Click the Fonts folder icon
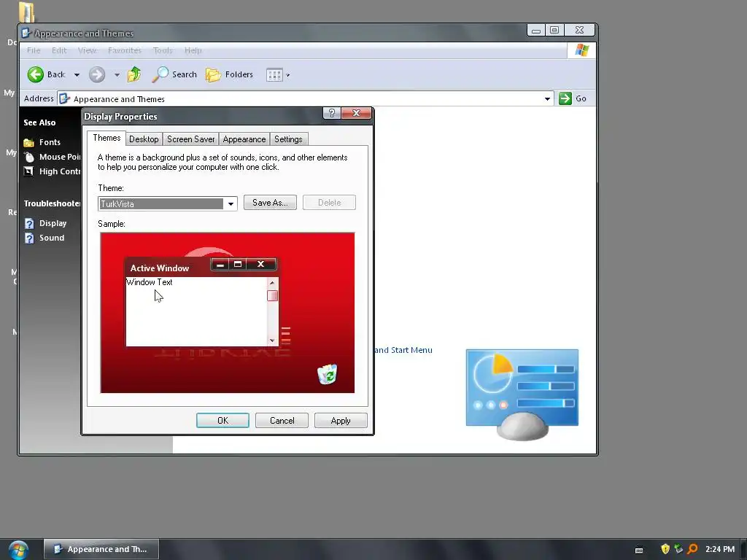 29,142
